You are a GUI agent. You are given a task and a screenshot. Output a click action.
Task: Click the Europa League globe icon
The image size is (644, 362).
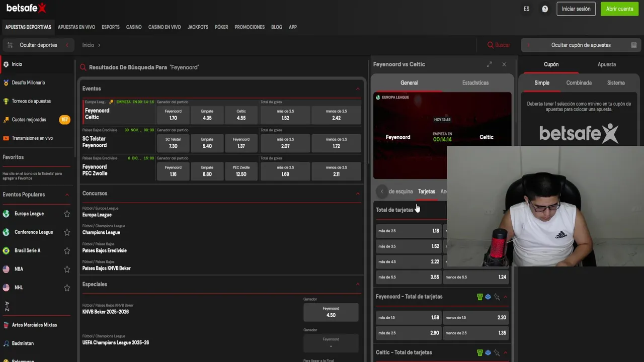click(x=6, y=214)
